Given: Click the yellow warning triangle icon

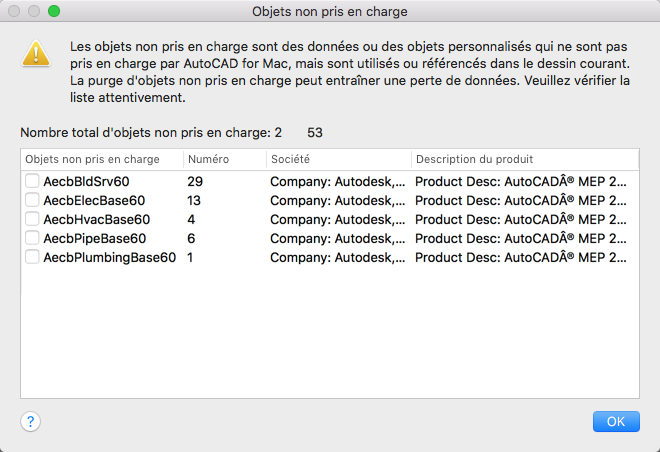Looking at the screenshot, I should point(36,54).
